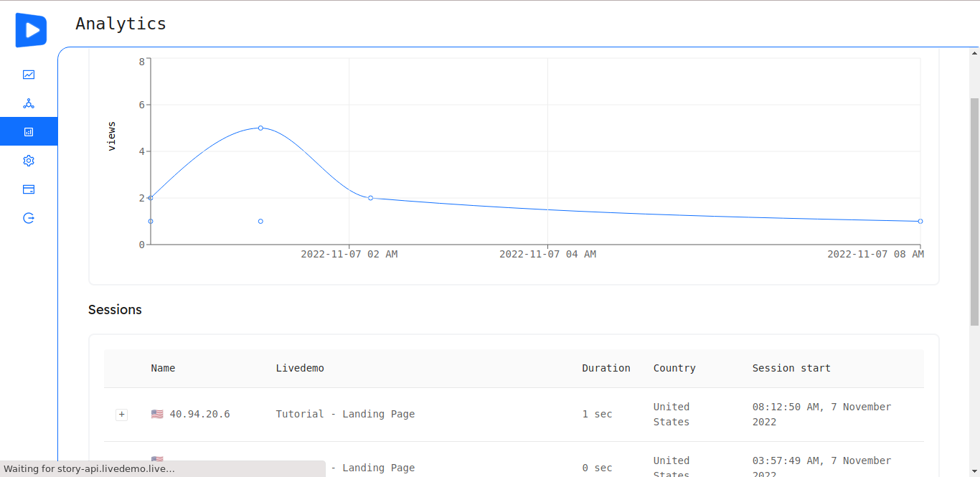Click the Country column header

674,368
